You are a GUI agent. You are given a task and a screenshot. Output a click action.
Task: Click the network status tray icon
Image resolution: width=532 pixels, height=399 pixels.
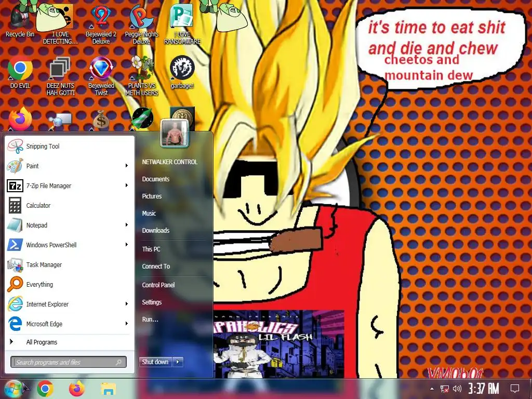pyautogui.click(x=444, y=389)
